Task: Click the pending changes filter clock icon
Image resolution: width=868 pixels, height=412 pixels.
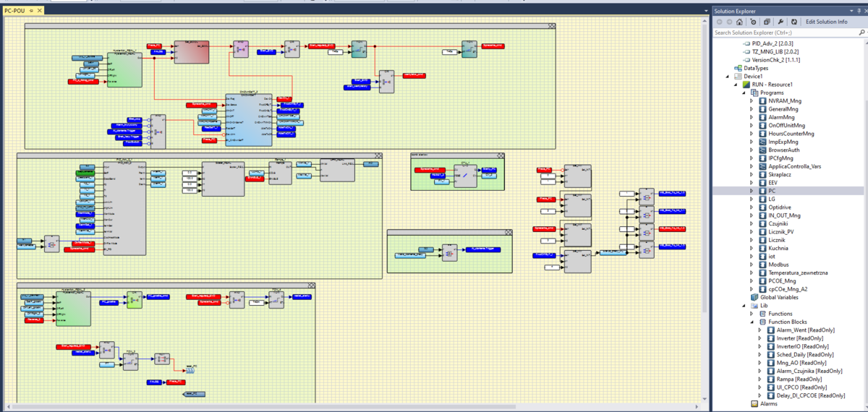Action: pyautogui.click(x=753, y=22)
